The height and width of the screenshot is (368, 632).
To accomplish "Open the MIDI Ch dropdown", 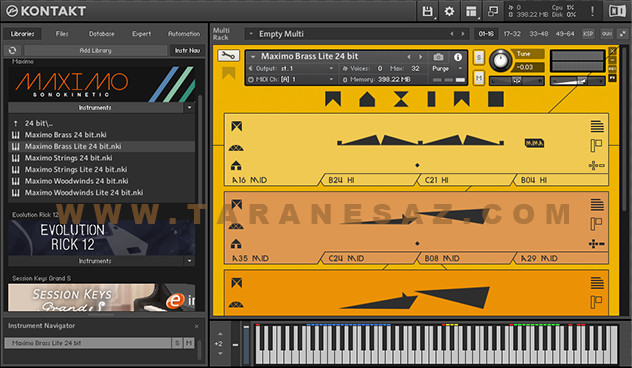I will coord(331,79).
